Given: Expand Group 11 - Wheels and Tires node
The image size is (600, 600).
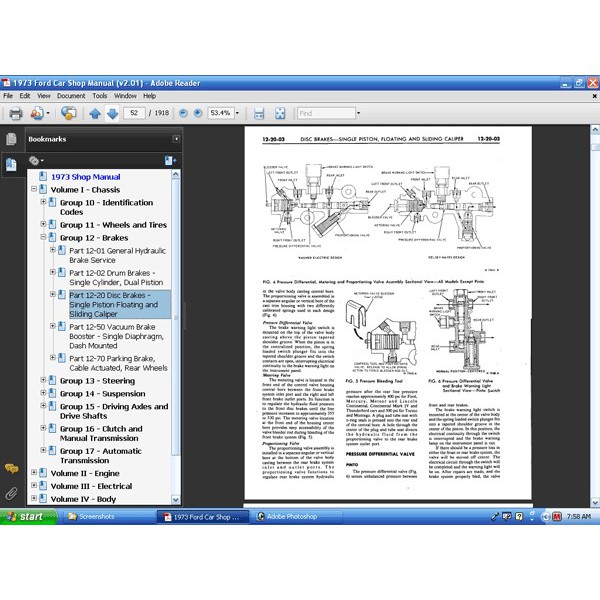Looking at the screenshot, I should 43,224.
